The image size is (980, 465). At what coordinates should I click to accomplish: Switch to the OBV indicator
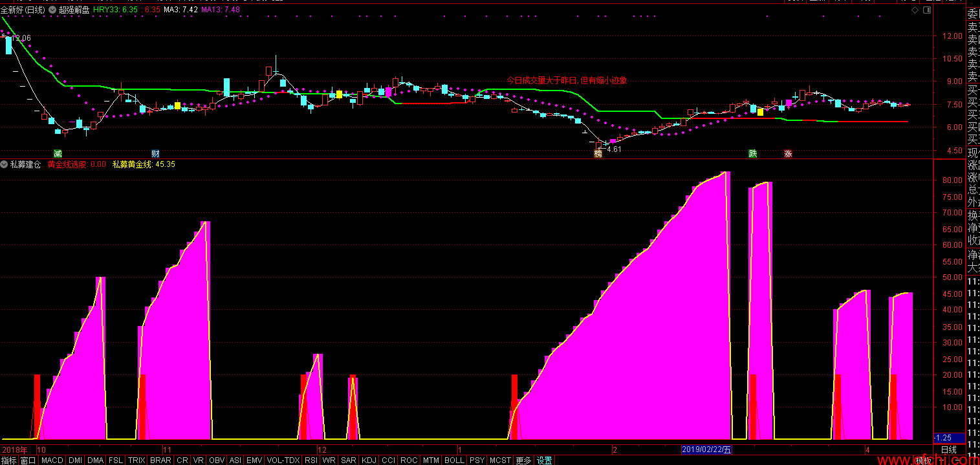pos(217,460)
